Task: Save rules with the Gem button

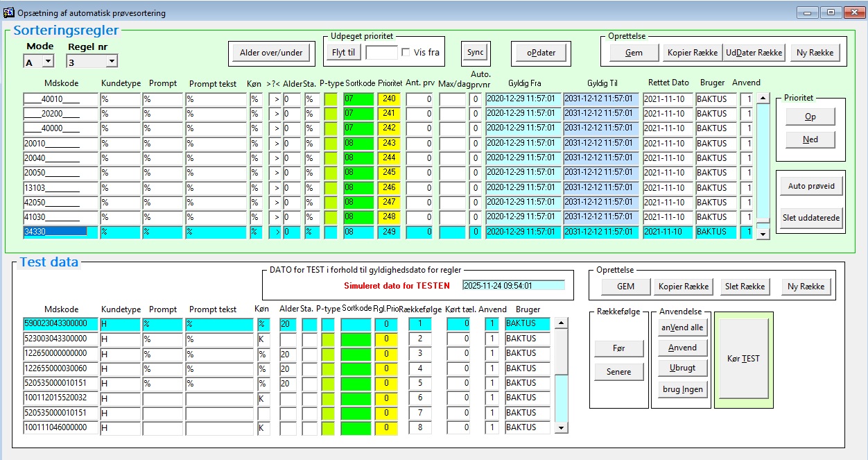Action: coord(634,53)
